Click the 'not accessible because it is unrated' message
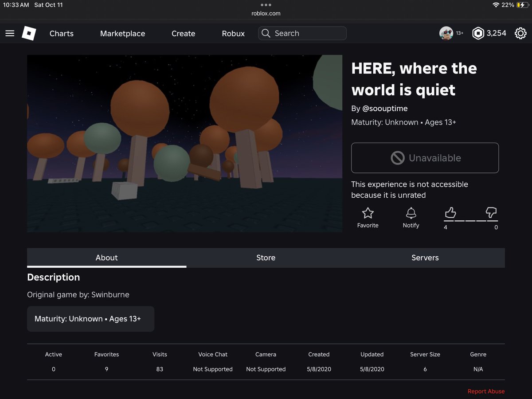Viewport: 532px width, 399px height. coord(410,190)
